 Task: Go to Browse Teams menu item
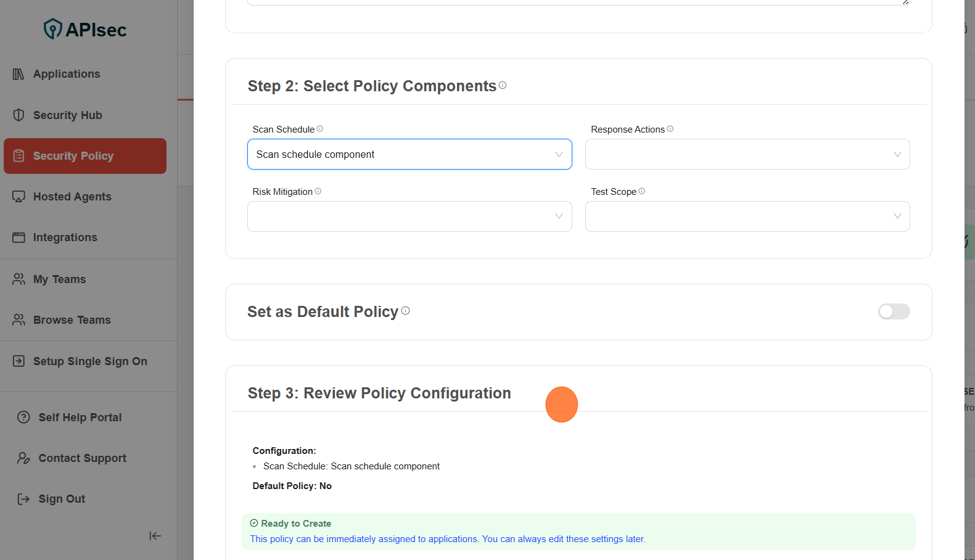click(x=72, y=320)
